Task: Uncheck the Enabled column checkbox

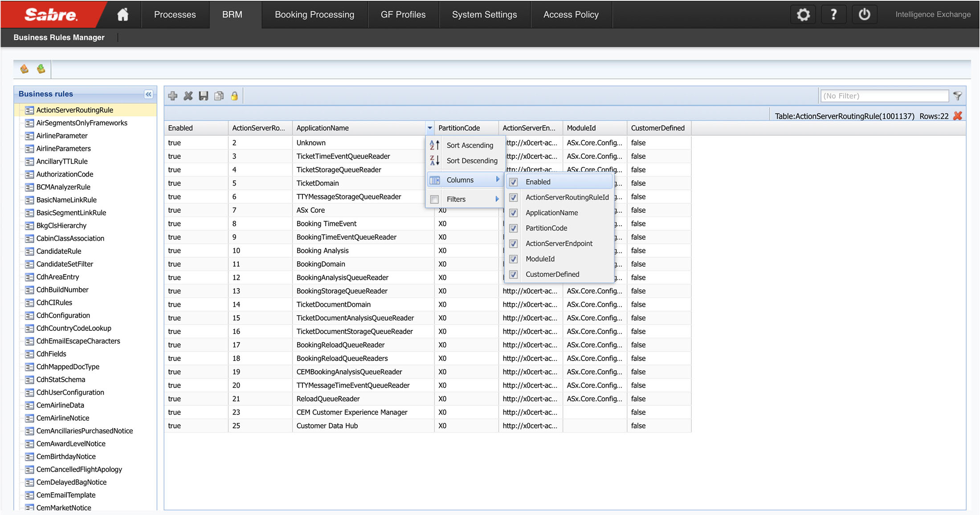Action: (514, 182)
